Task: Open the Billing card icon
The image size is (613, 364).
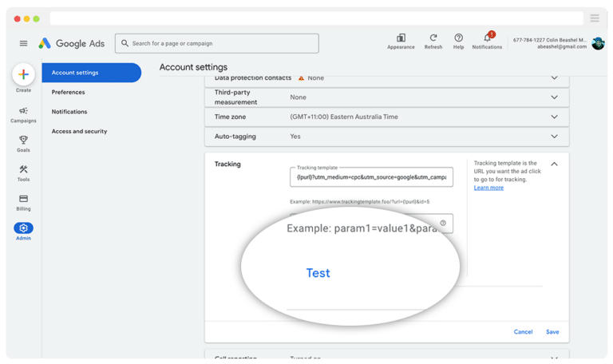Action: [x=23, y=199]
